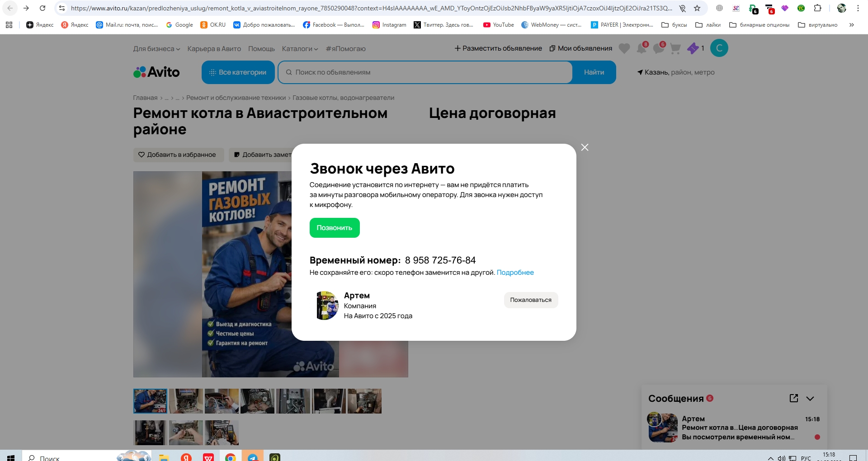Screen dimensions: 868x461
Task: Open the #яПомогаю menu item
Action: pyautogui.click(x=346, y=49)
